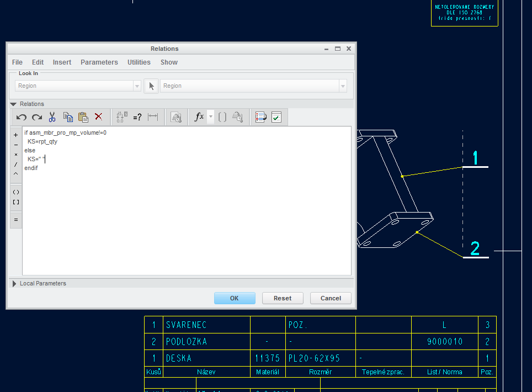Toggle dimension names and values display
Image resolution: width=532 pixels, height=392 pixels.
[122, 118]
